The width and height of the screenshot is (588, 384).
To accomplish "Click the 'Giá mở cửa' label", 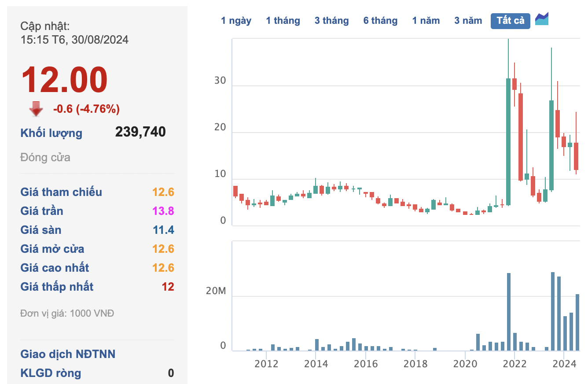I will (52, 249).
